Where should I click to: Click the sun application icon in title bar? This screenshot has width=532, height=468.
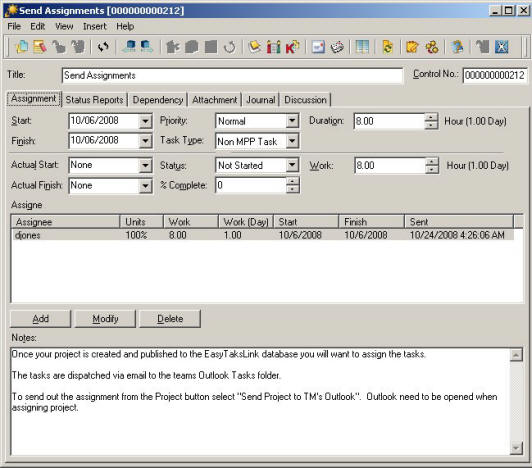click(x=11, y=10)
